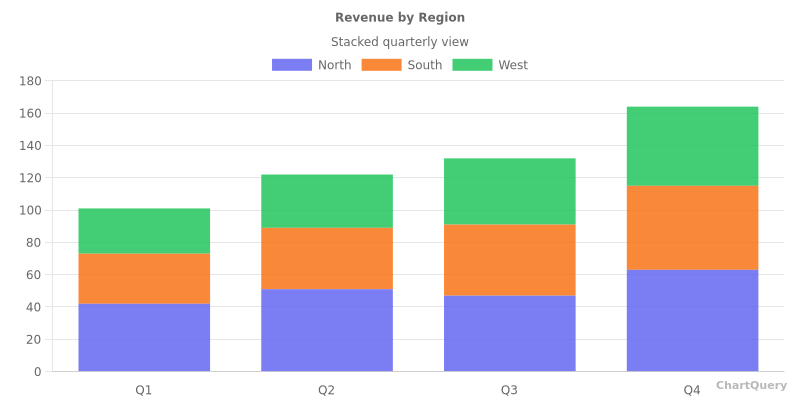
Task: Select the Q1 North purple bar segment
Action: click(x=144, y=337)
